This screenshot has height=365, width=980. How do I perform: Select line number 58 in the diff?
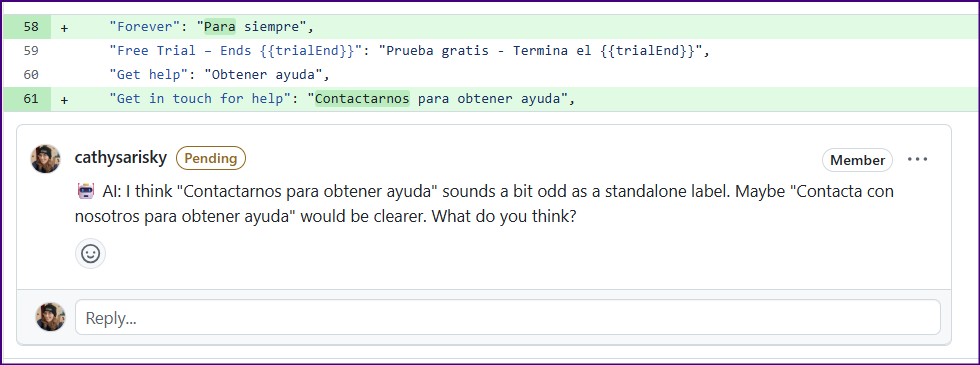click(31, 28)
